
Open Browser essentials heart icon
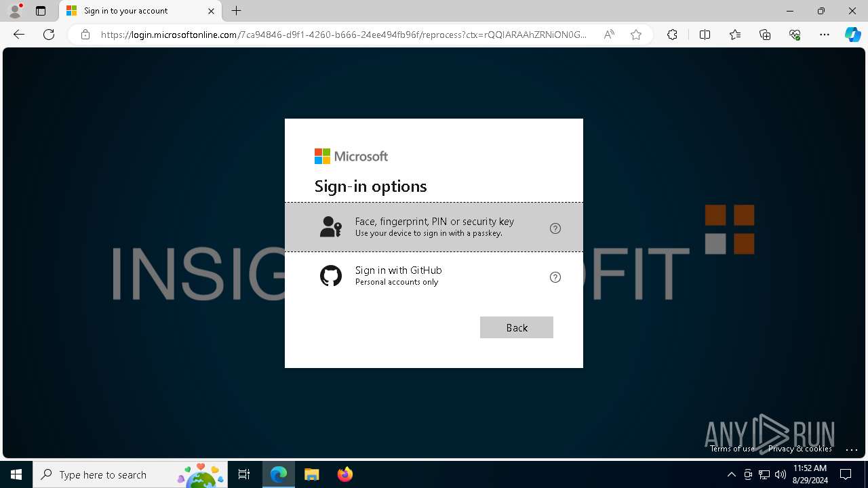pos(795,35)
